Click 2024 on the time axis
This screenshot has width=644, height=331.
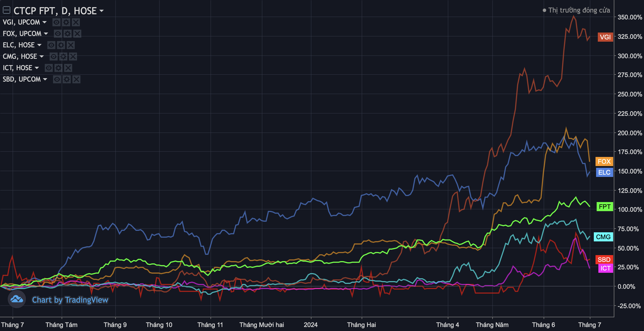tap(311, 325)
